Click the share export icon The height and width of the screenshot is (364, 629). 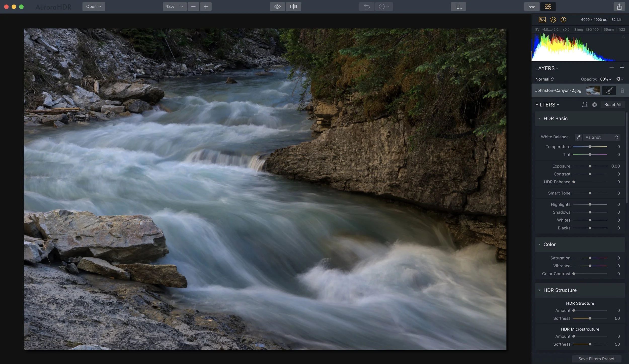pos(619,7)
